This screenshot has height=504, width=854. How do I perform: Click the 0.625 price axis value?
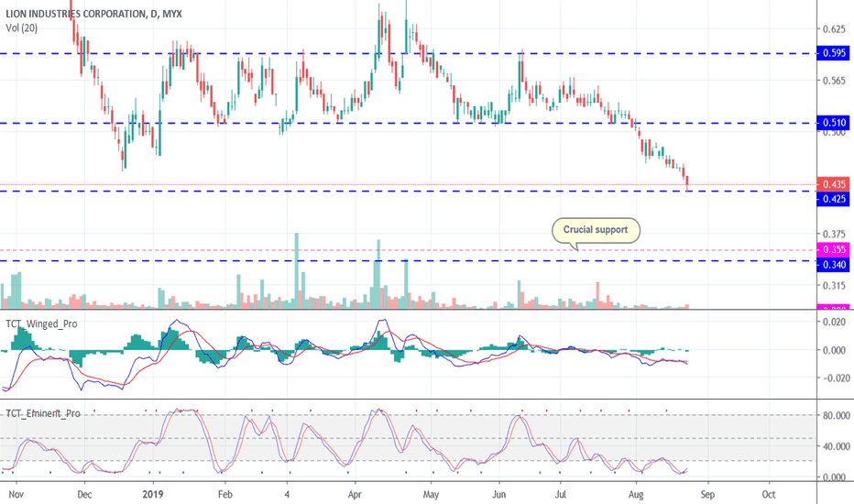834,29
